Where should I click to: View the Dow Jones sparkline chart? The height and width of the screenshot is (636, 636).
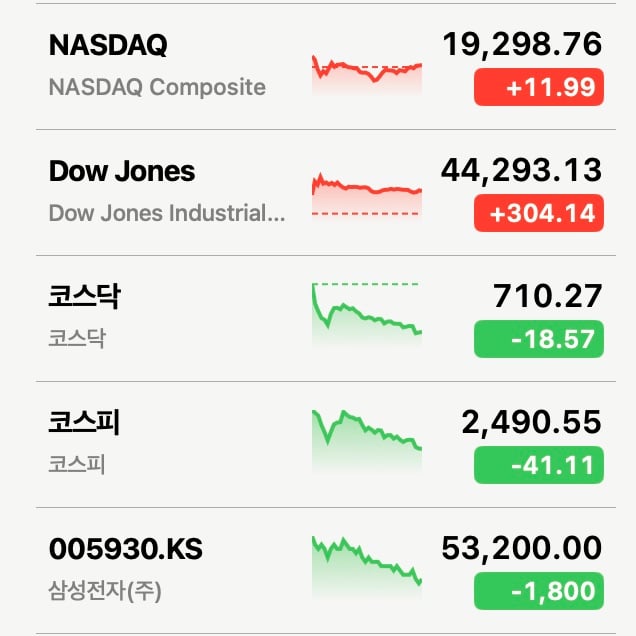coord(367,197)
